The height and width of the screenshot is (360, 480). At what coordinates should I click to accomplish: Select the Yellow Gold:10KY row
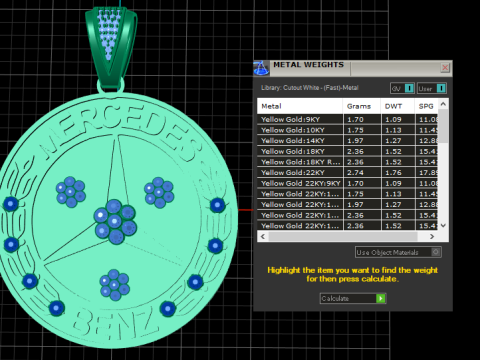(347, 130)
